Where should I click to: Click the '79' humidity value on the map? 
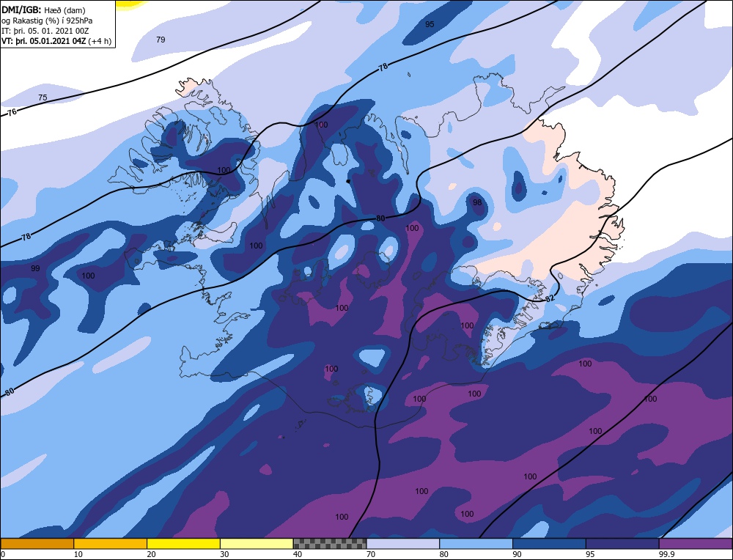[161, 40]
